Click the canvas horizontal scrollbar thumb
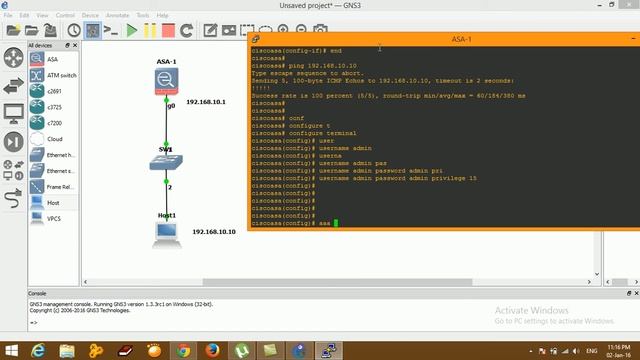640x360 pixels. pyautogui.click(x=337, y=282)
